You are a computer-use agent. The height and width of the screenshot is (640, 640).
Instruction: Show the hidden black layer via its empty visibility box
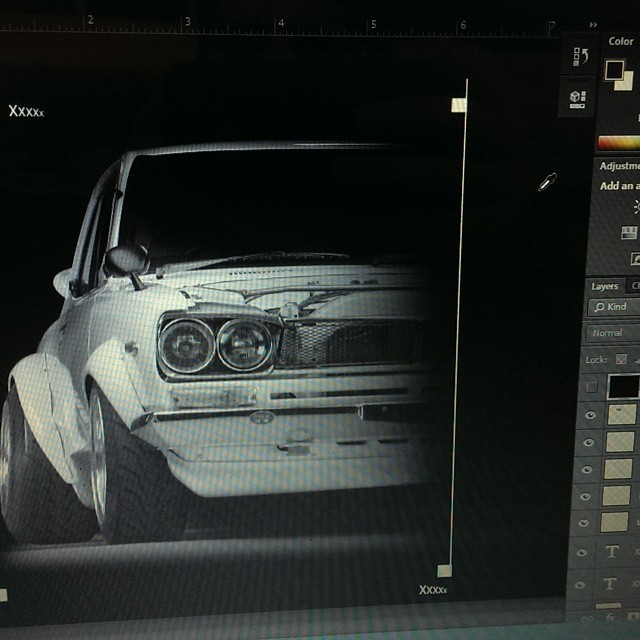click(591, 387)
